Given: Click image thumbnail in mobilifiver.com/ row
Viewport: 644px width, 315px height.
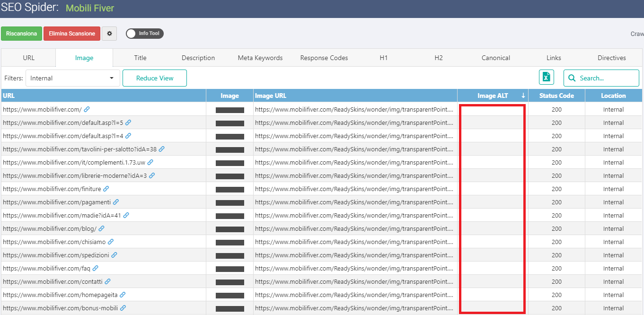Looking at the screenshot, I should [x=230, y=110].
